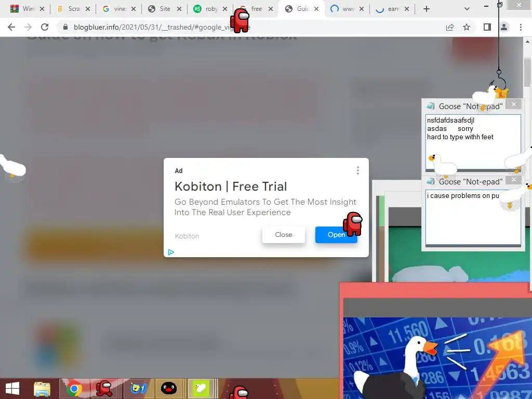Screen dimensions: 532x399
Task: Open the ad options three-dot menu
Action: click(x=357, y=170)
